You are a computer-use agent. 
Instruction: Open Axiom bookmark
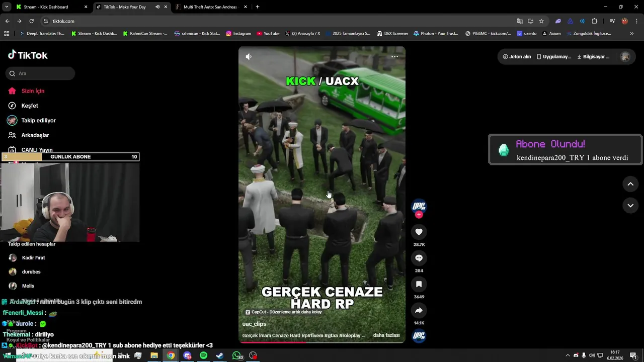pos(551,34)
